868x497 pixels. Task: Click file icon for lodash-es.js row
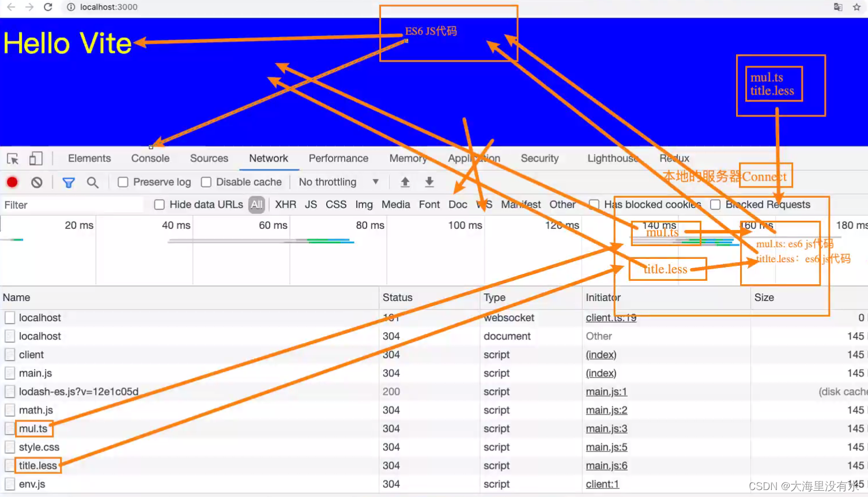coord(10,391)
